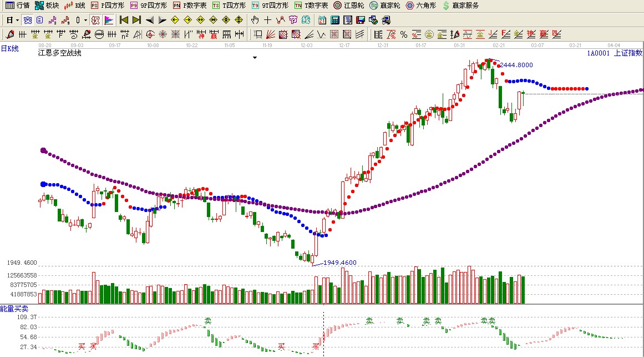The width and height of the screenshot is (644, 358).
Task: Click the percent sign drawing tool
Action: point(403,34)
